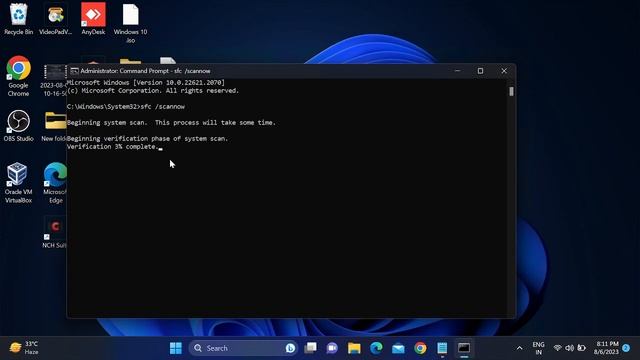The width and height of the screenshot is (640, 360).
Task: Open Microsoft Edge desktop shortcut
Action: (x=56, y=183)
